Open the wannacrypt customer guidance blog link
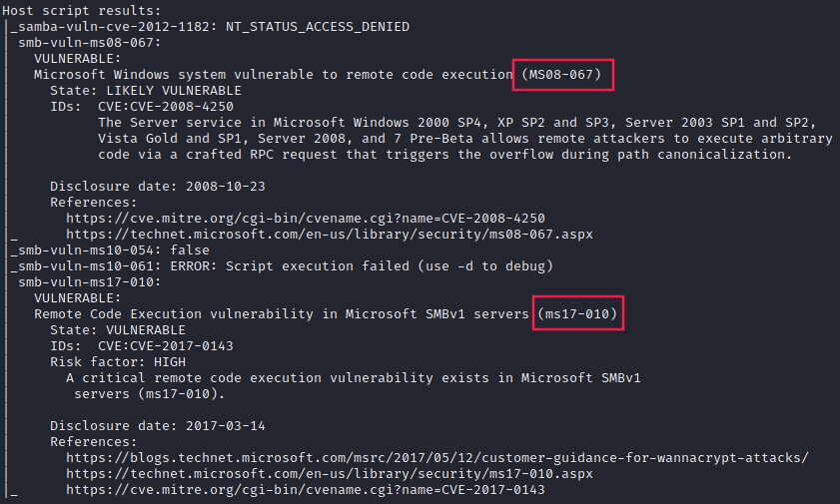This screenshot has width=840, height=504. tap(436, 458)
